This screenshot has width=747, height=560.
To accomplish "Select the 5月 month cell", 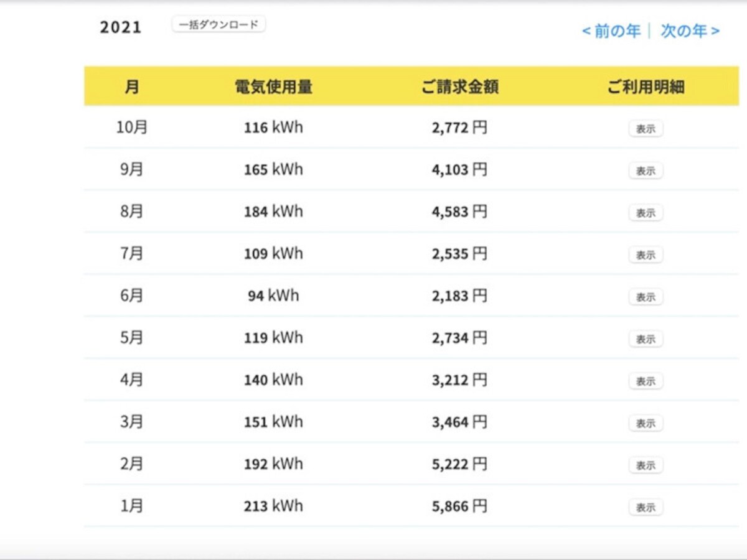I will click(x=132, y=338).
